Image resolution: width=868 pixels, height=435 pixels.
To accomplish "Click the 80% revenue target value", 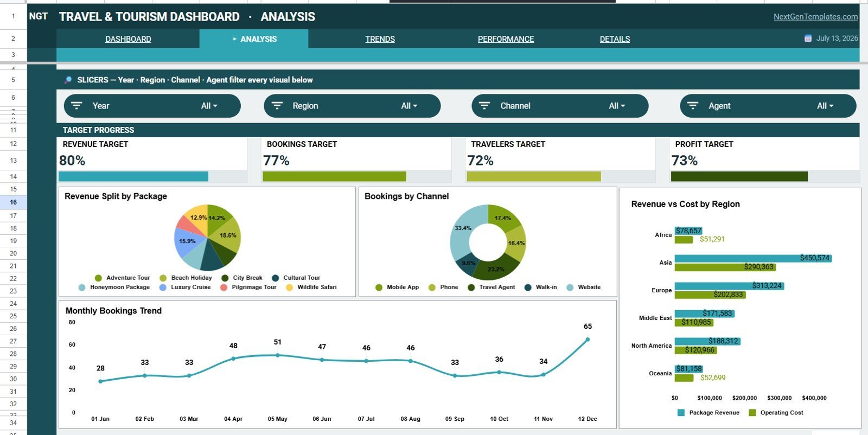I will (x=72, y=161).
